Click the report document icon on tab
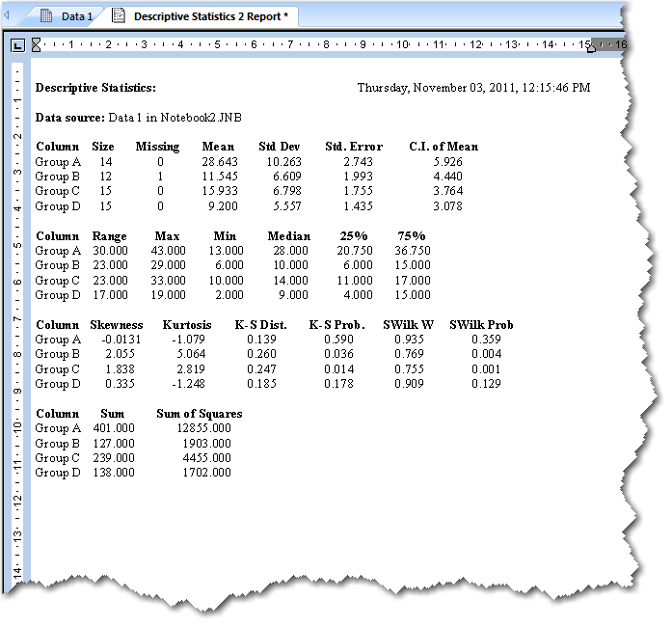Image resolution: width=672 pixels, height=626 pixels. [x=119, y=15]
